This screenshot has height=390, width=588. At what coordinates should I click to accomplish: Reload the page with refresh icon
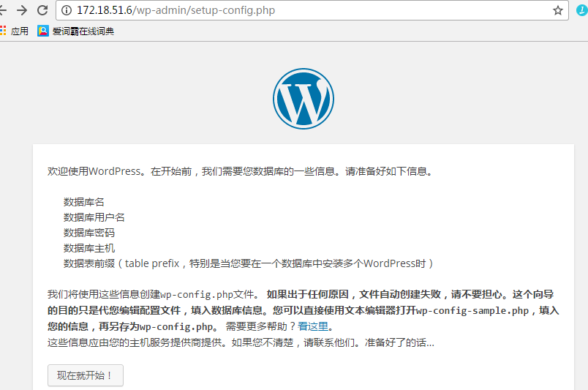point(42,10)
